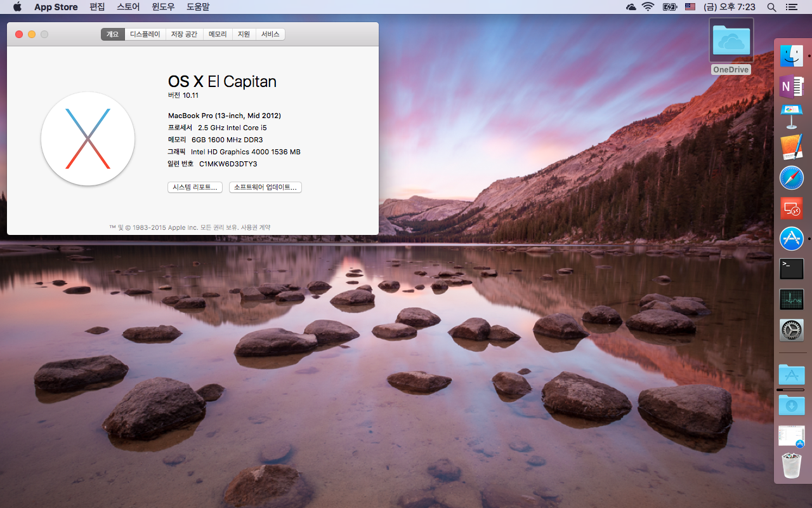Open the Apple menu
Viewport: 812px width, 508px height.
coord(17,7)
